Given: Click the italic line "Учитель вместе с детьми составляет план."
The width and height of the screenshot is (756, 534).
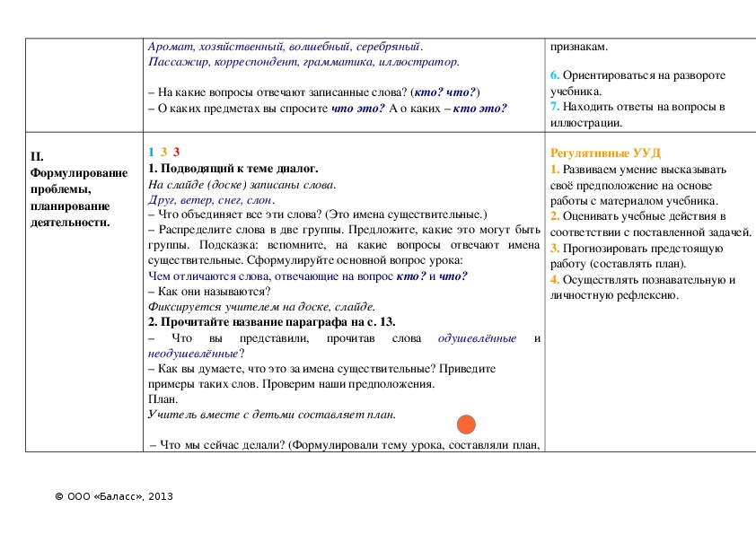Looking at the screenshot, I should pos(272,415).
